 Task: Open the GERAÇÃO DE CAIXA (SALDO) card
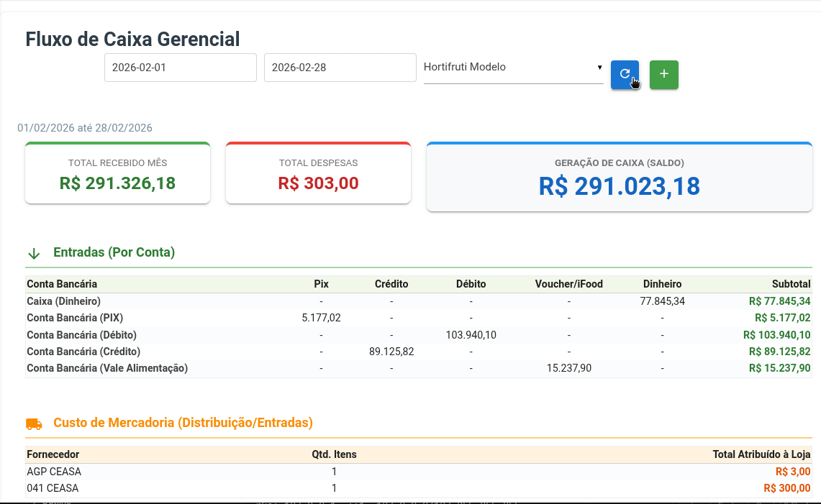pyautogui.click(x=619, y=174)
